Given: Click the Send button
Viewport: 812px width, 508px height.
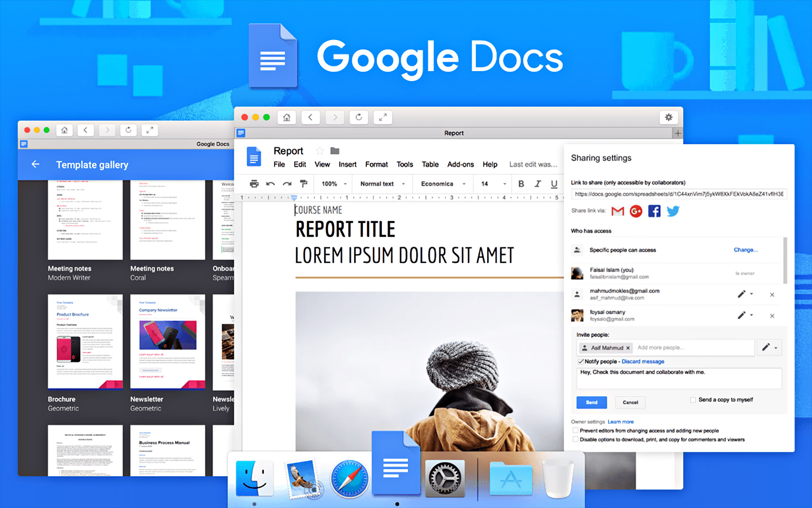Looking at the screenshot, I should [x=591, y=402].
